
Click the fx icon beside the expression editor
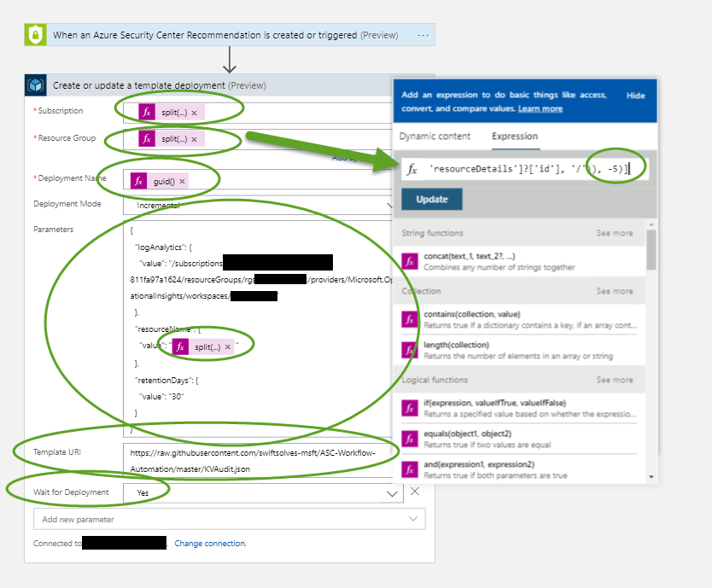(x=411, y=169)
